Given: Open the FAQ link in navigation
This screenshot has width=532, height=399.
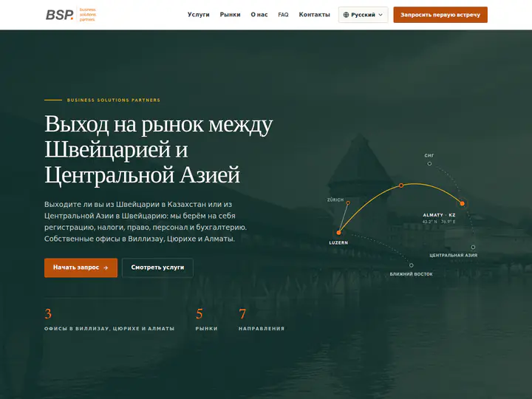Looking at the screenshot, I should tap(283, 15).
